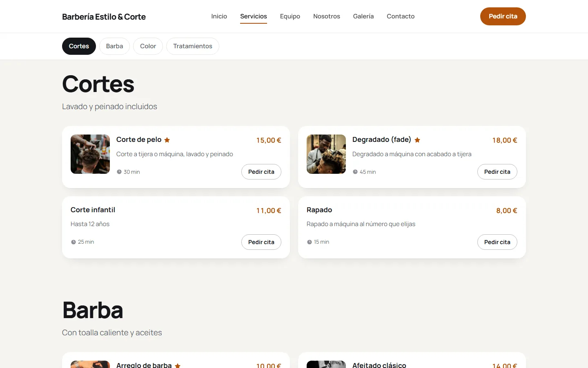
Task: Click the 18,00 € price
Action: coord(505,140)
